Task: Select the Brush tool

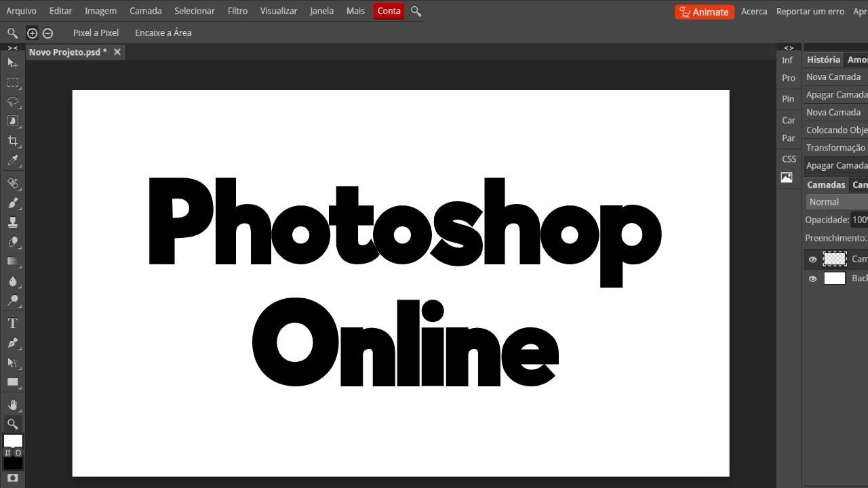Action: tap(12, 203)
